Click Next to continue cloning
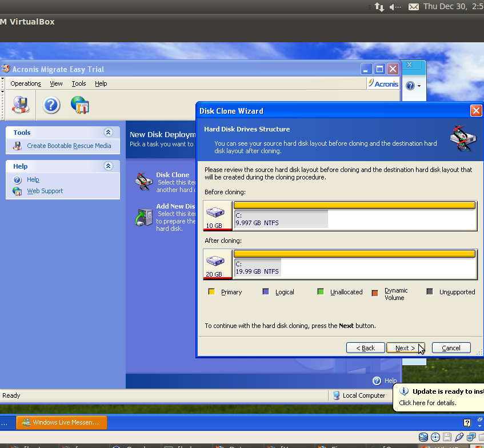The image size is (484, 448). click(405, 348)
